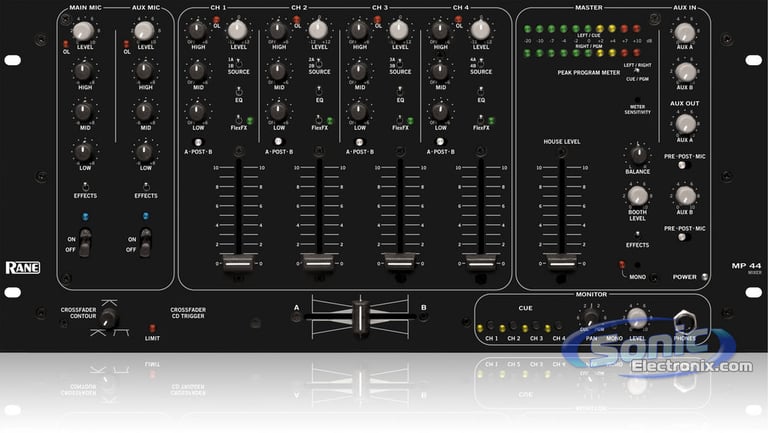Click the CH 1 HIGH knob
The width and height of the screenshot is (768, 433).
(x=197, y=30)
